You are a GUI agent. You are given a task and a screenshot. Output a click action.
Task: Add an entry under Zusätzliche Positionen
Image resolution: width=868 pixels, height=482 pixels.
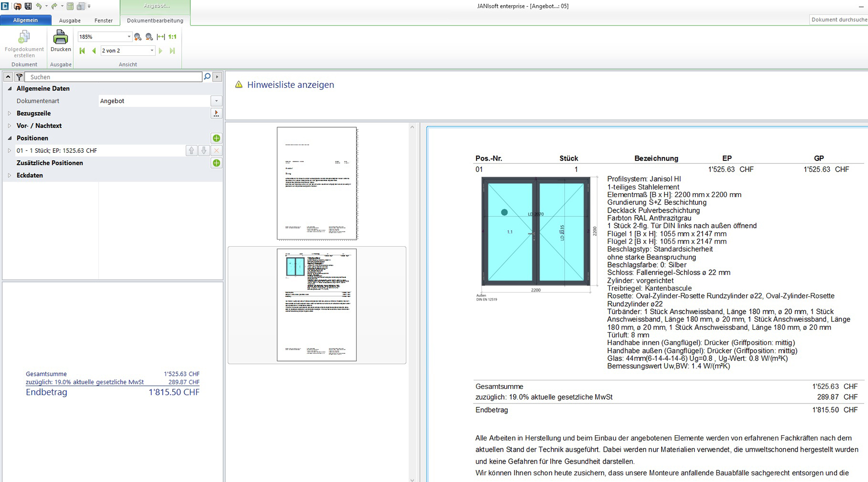pyautogui.click(x=217, y=163)
